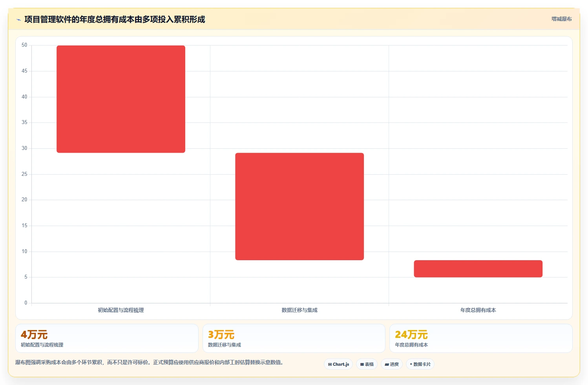Viewport: 588px width, 385px height.
Task: Select the 24万元 data card
Action: (481, 338)
